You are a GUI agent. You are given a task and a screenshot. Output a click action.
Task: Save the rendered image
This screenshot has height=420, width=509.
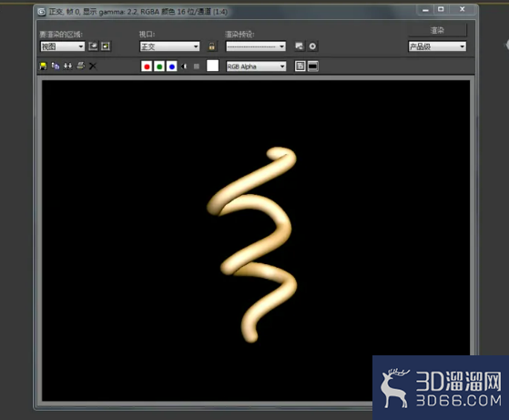click(x=43, y=67)
